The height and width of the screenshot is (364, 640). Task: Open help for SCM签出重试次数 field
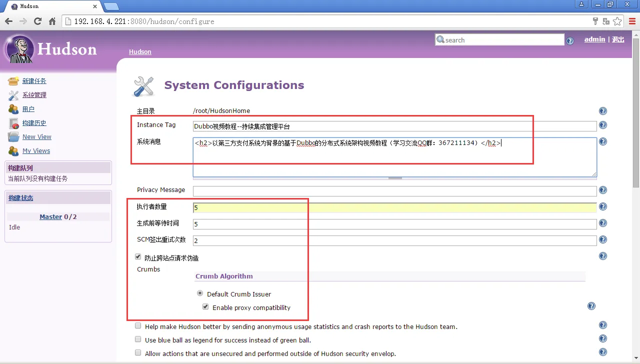coord(603,240)
